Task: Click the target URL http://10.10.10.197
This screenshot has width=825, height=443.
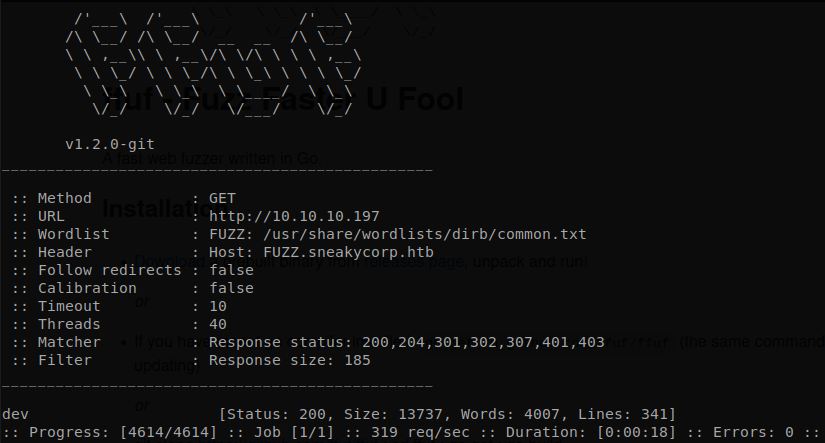Action: click(x=294, y=216)
